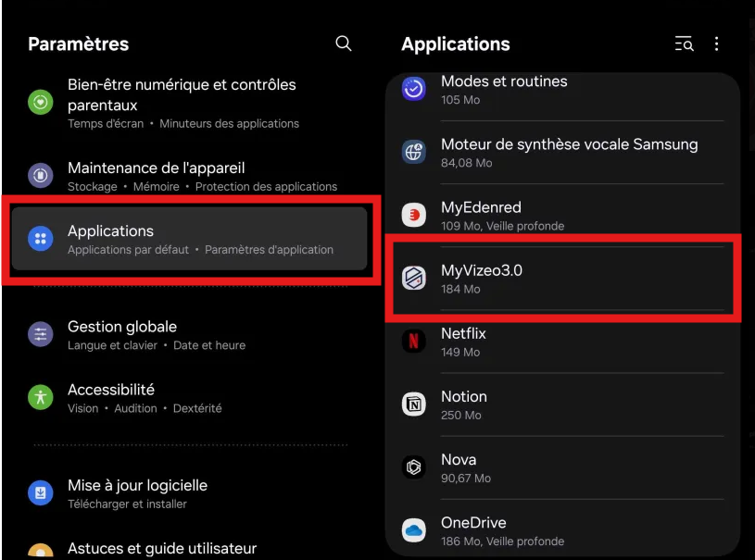Open the three-dot more options menu
Image resolution: width=755 pixels, height=560 pixels.
716,44
